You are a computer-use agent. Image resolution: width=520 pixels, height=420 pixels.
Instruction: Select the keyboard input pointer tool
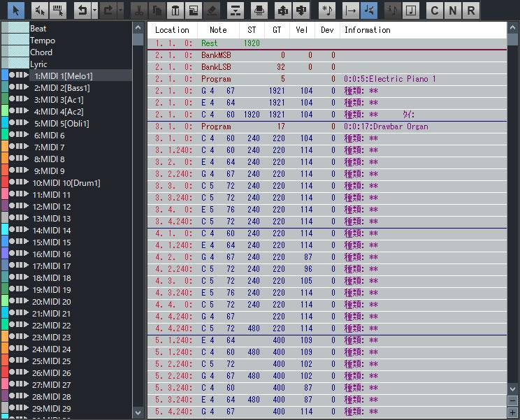[x=59, y=10]
